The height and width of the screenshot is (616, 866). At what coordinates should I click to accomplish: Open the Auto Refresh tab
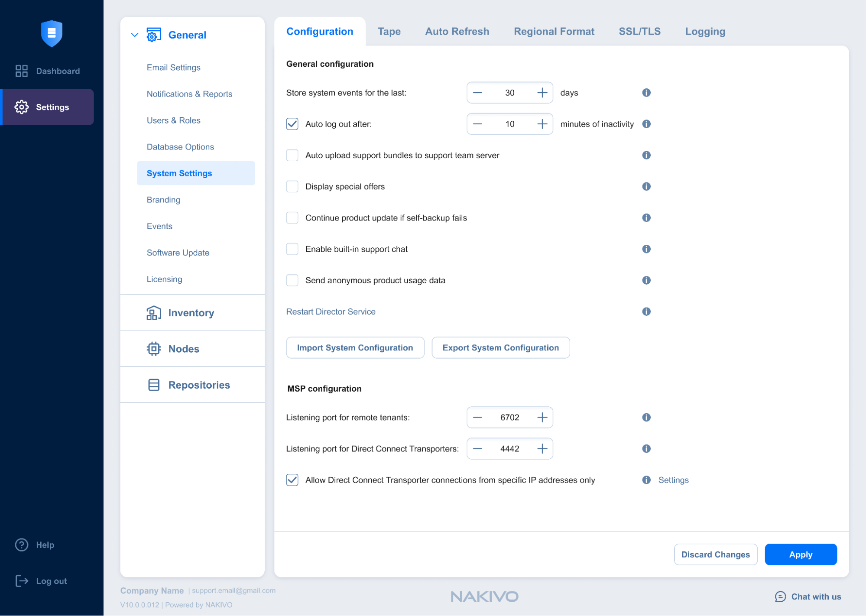click(457, 32)
